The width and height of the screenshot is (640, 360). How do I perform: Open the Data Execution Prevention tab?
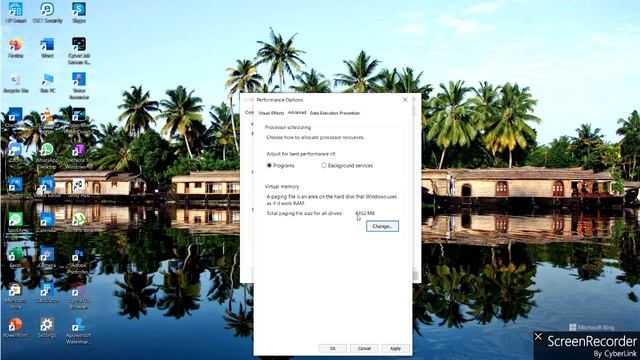coord(335,113)
